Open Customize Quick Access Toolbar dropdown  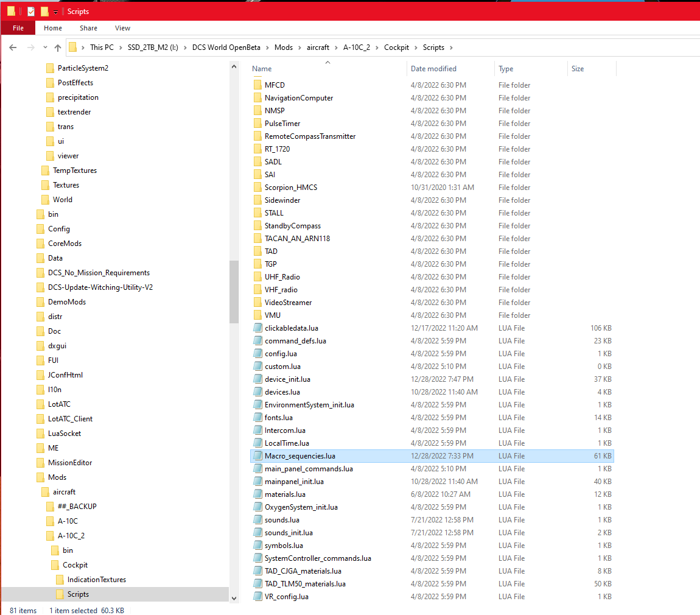pyautogui.click(x=55, y=12)
